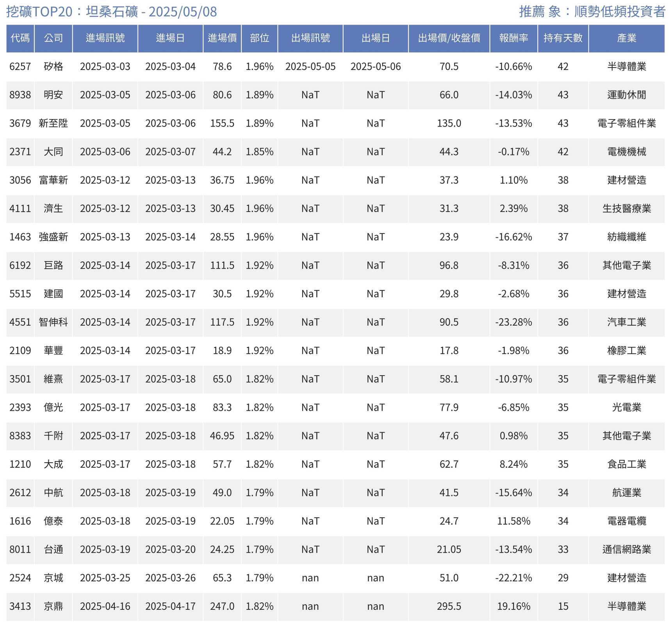
Task: Click the 代碼 column header
Action: (x=20, y=38)
